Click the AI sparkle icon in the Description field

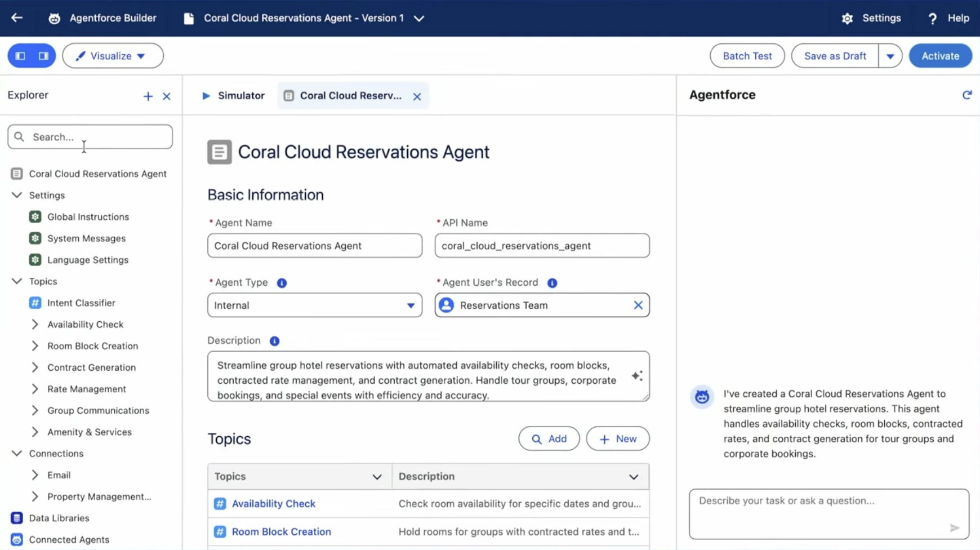click(x=637, y=375)
